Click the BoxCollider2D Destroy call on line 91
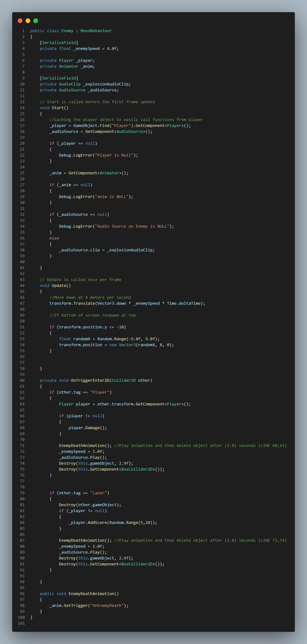 click(112, 564)
